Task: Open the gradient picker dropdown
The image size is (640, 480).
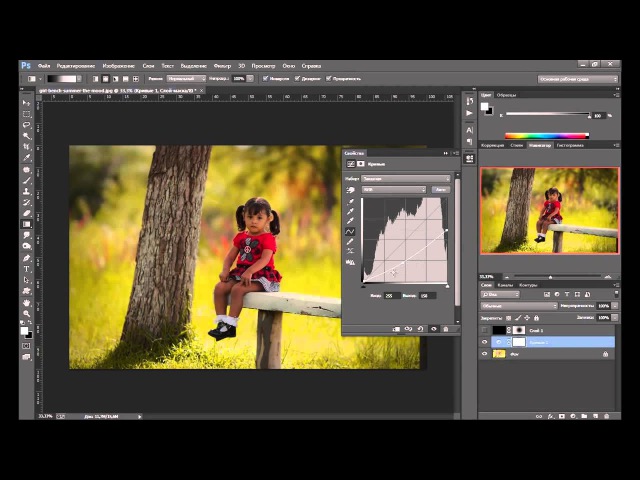Action: tap(80, 79)
